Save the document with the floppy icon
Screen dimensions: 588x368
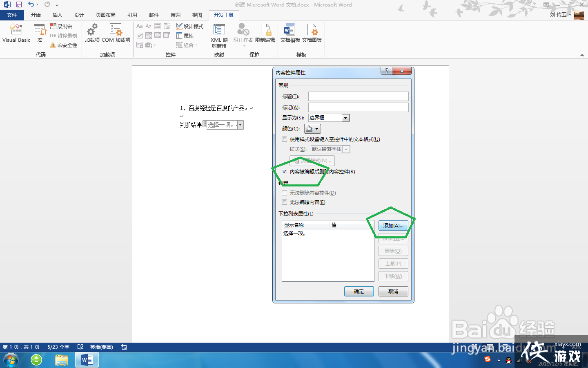(19, 4)
